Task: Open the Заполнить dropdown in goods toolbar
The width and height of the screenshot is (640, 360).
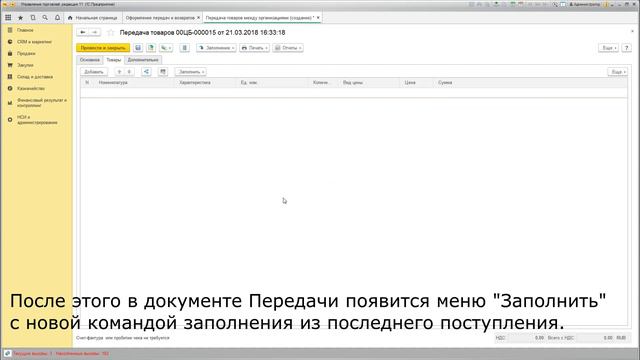Action: point(191,72)
